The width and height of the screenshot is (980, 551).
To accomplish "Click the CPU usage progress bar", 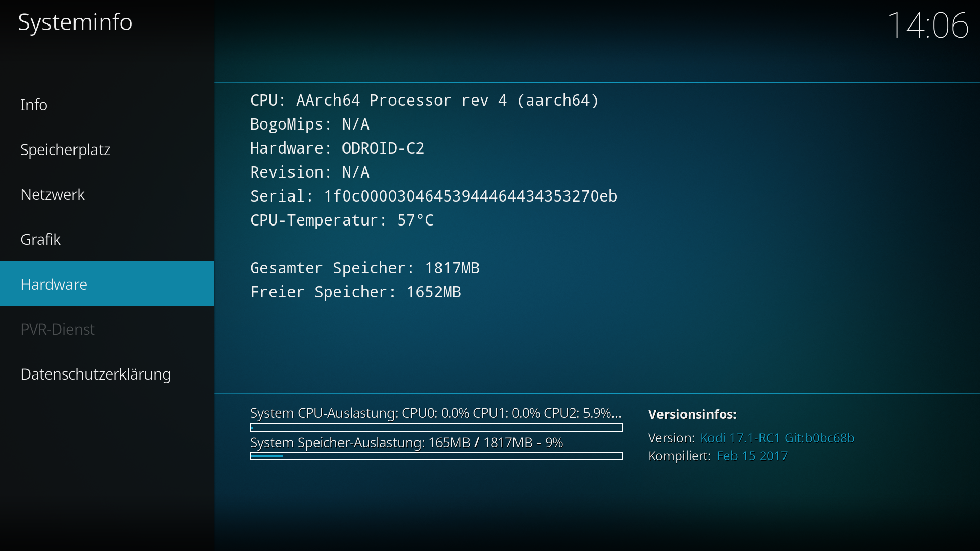I will (x=436, y=428).
